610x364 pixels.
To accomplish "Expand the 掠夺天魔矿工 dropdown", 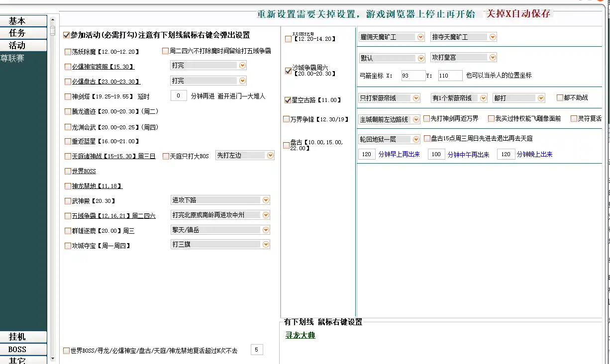I will coord(464,37).
